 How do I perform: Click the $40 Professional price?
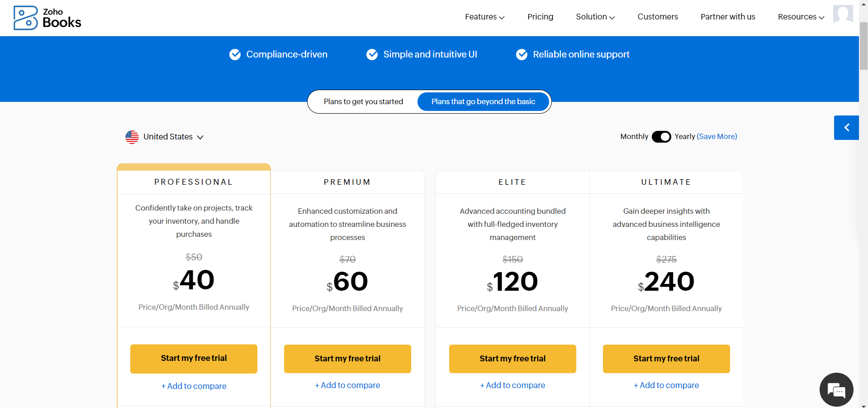click(194, 280)
